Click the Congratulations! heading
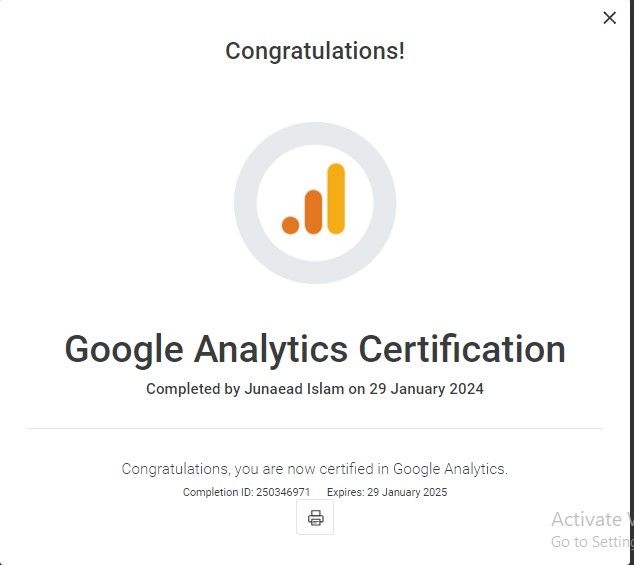634x565 pixels. click(x=315, y=51)
